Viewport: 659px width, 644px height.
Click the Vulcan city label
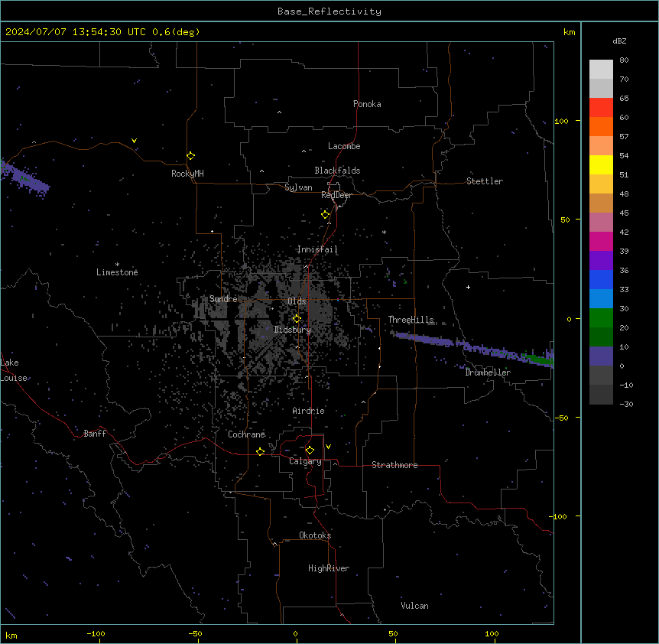[x=415, y=606]
